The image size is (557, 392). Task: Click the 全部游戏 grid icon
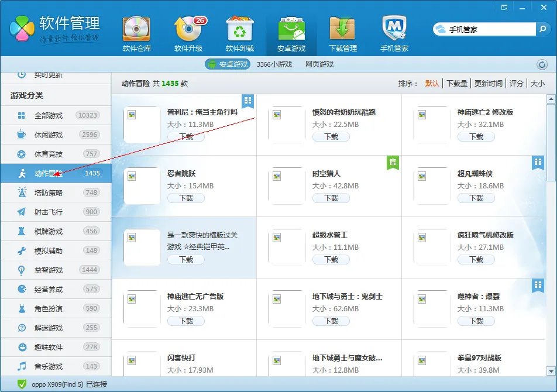21,115
